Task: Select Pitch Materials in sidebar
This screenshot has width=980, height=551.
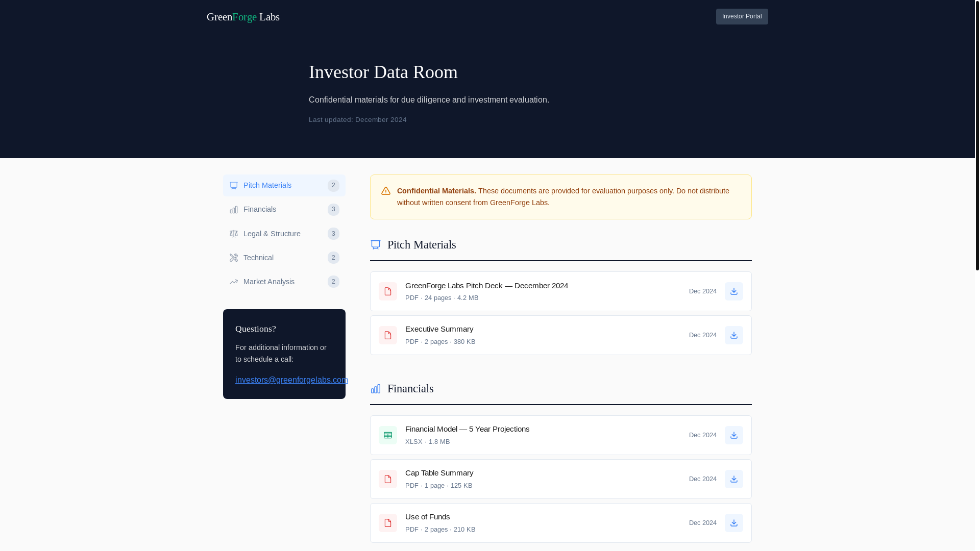Action: tap(284, 186)
